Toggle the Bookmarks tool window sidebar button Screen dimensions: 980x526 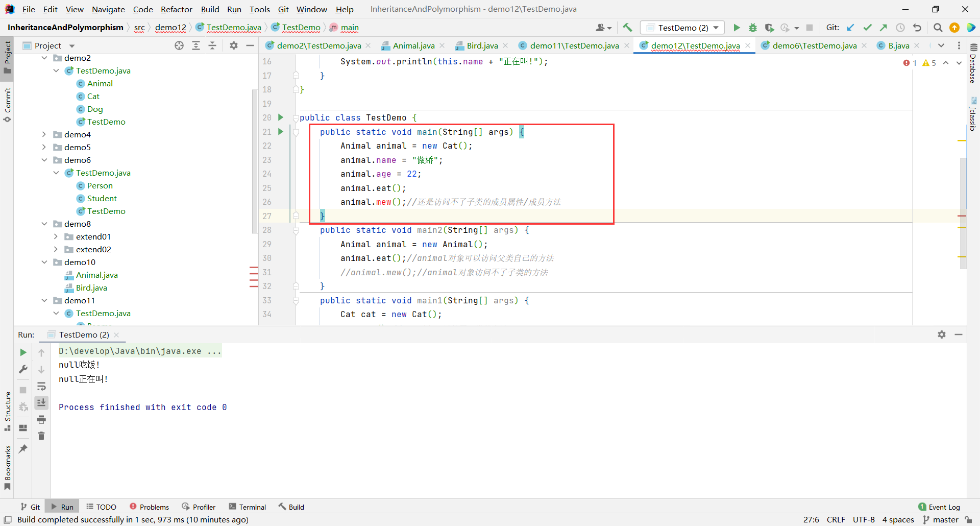coord(7,467)
